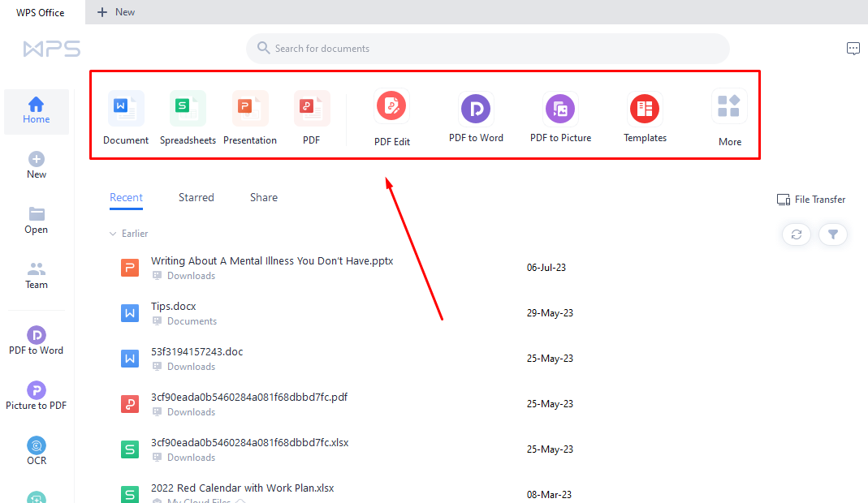
Task: Click the feedback message icon at top right
Action: pos(853,49)
